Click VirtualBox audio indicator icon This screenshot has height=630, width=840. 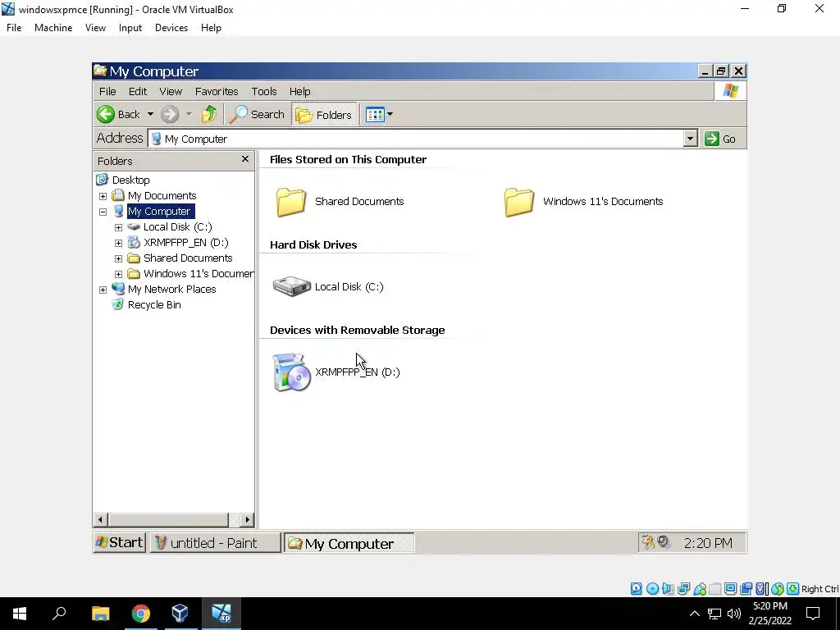pyautogui.click(x=668, y=589)
